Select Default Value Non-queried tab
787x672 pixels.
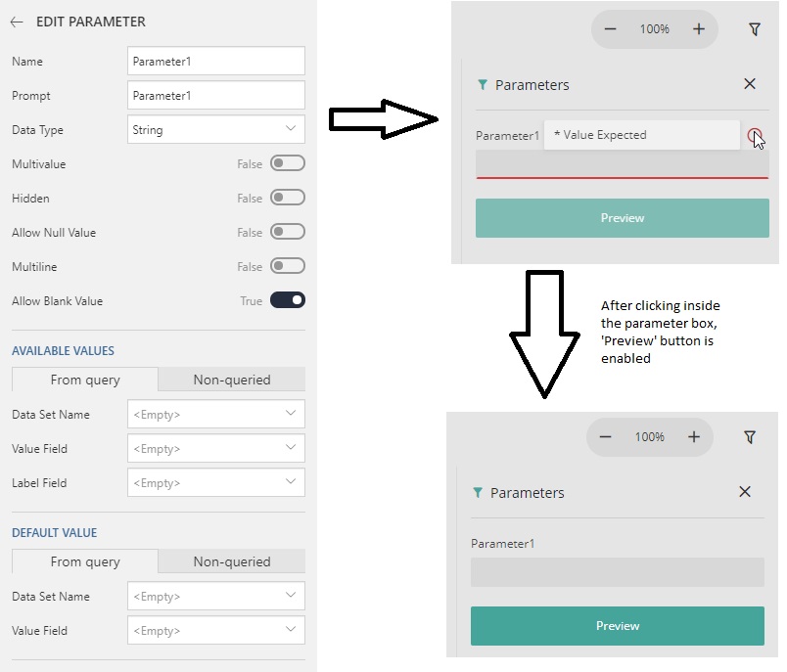[232, 561]
